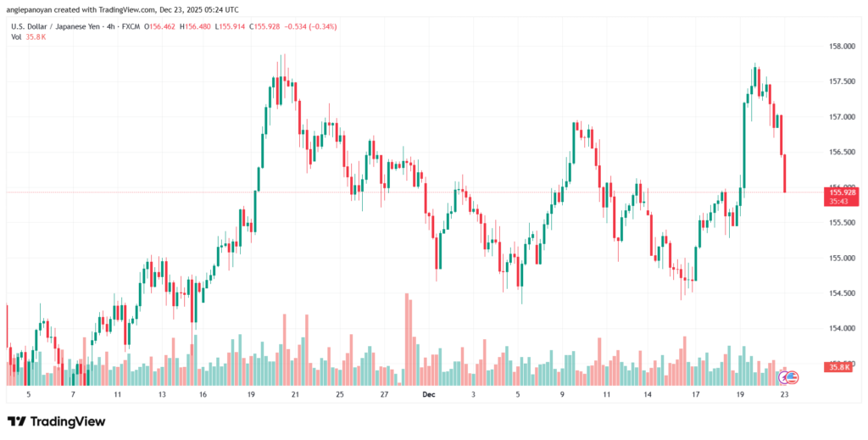Viewport: 868px width, 440px height.
Task: Click the purple lightning event icon
Action: click(782, 376)
